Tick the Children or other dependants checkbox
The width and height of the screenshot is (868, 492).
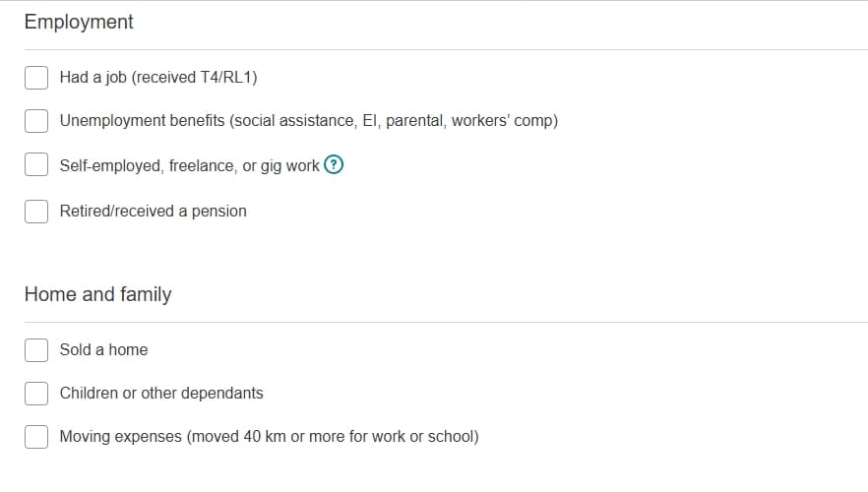(36, 393)
